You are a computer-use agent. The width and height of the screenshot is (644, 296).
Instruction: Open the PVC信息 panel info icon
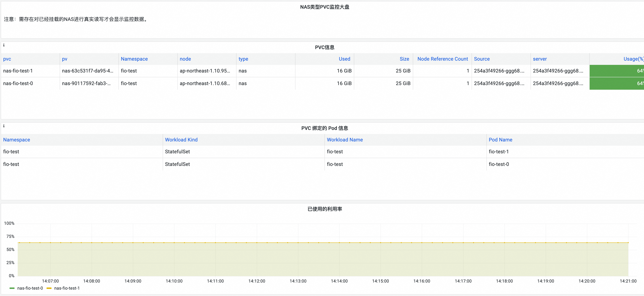pyautogui.click(x=4, y=45)
